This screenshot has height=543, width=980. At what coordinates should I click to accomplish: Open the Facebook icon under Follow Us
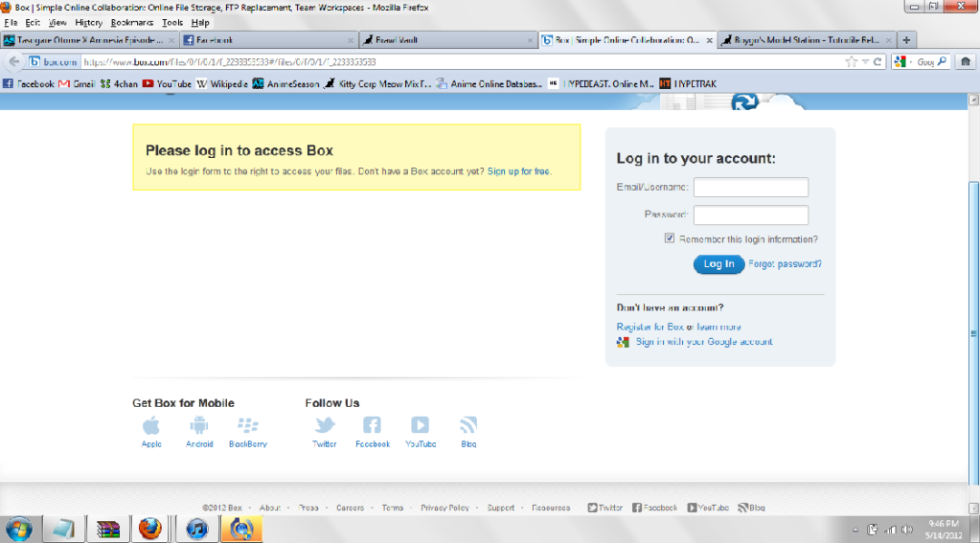(372, 425)
